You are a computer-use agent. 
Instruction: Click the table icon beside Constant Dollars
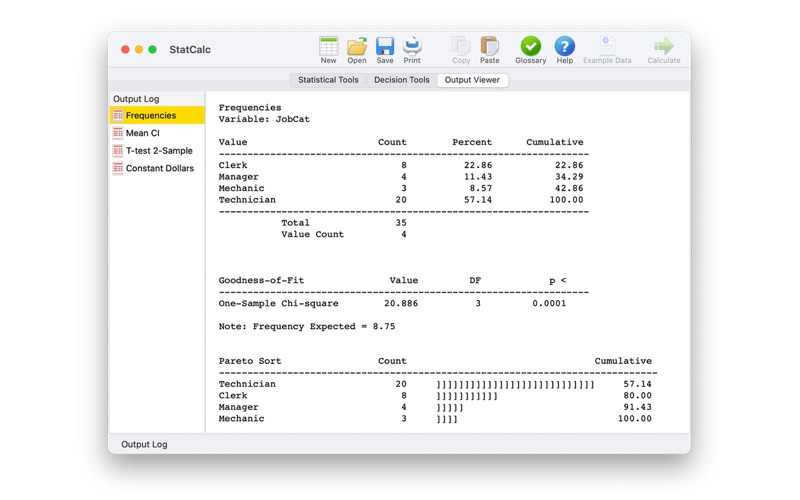pos(118,168)
